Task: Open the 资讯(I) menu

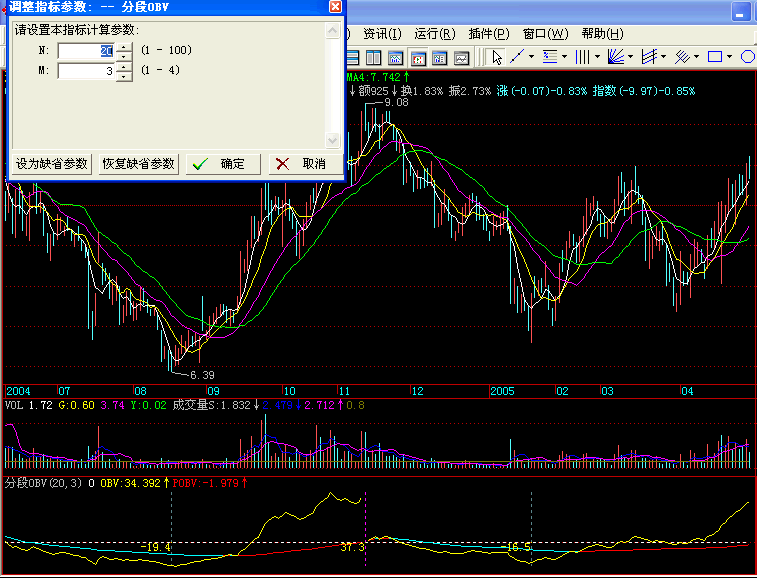Action: point(382,33)
